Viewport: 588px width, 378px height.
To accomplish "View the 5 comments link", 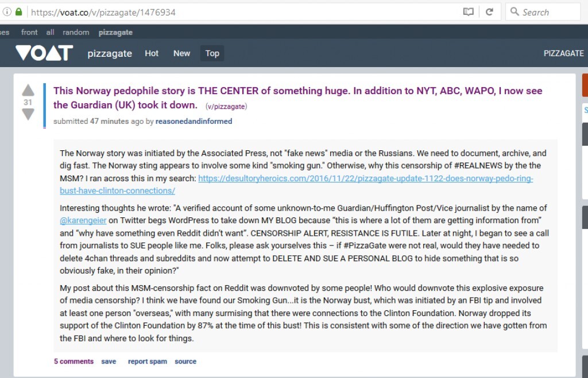I will [73, 361].
